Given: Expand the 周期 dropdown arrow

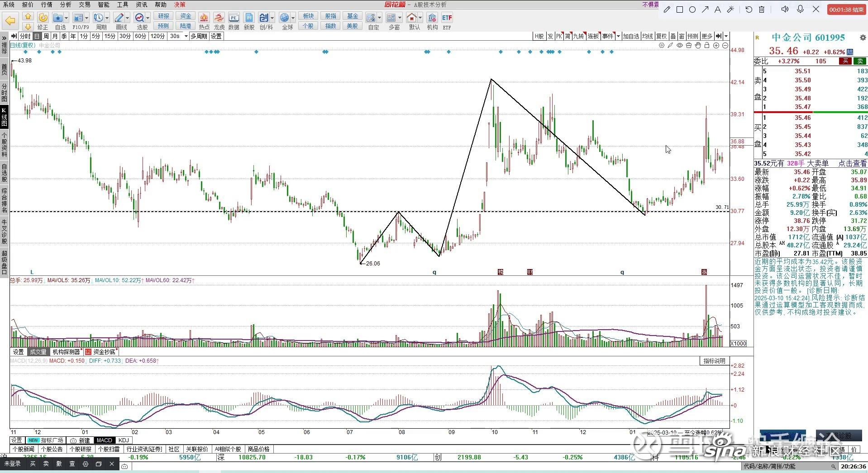Looking at the screenshot, I should 107,18.
